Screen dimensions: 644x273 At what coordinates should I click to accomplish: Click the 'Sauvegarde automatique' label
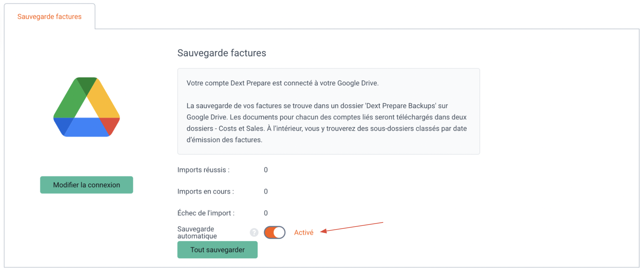pos(197,233)
